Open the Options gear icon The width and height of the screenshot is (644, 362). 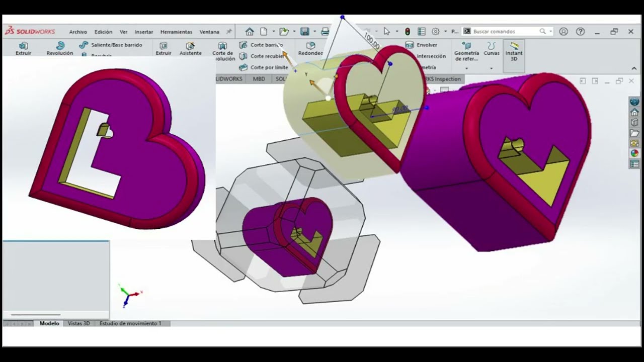click(435, 31)
